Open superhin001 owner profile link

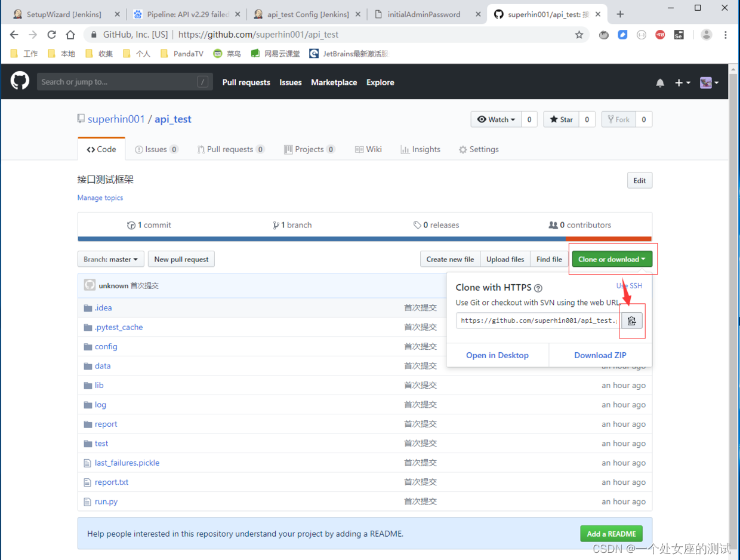tap(116, 119)
